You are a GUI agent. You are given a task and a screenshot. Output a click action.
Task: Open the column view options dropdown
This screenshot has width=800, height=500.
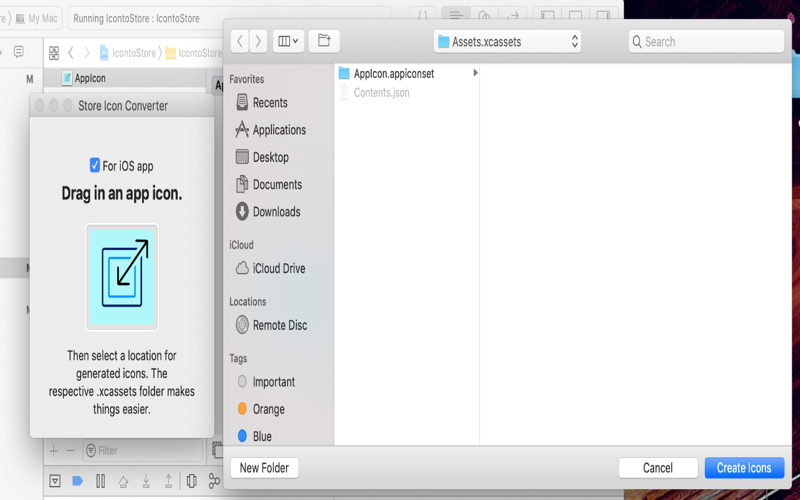click(288, 41)
